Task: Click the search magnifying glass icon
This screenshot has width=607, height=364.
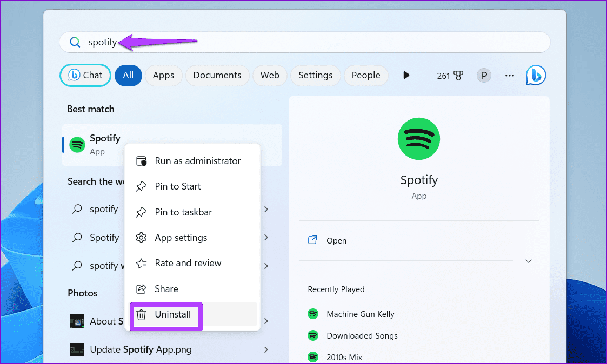Action: tap(75, 42)
